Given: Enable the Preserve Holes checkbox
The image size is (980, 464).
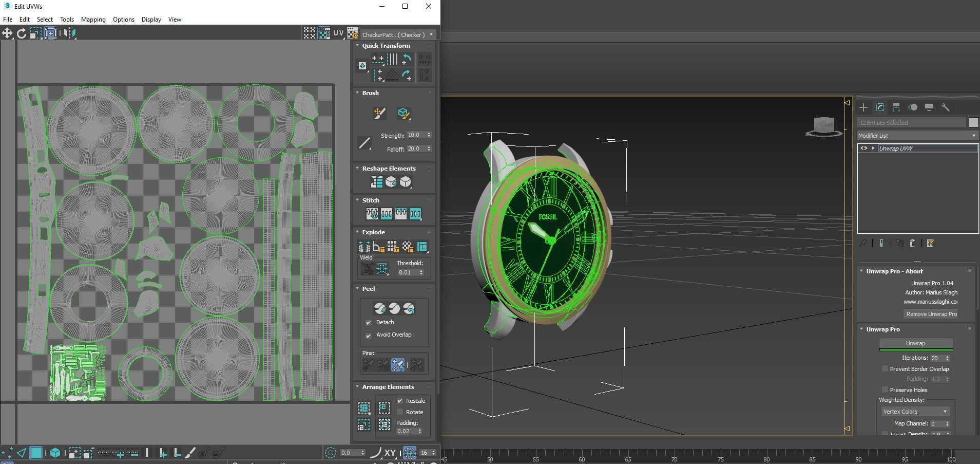Looking at the screenshot, I should (885, 390).
